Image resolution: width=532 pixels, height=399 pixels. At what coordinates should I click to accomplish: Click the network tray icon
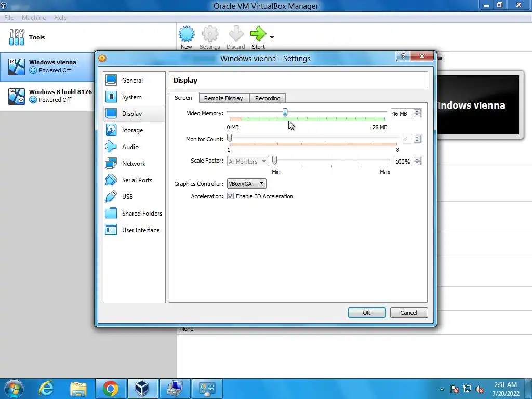(467, 389)
